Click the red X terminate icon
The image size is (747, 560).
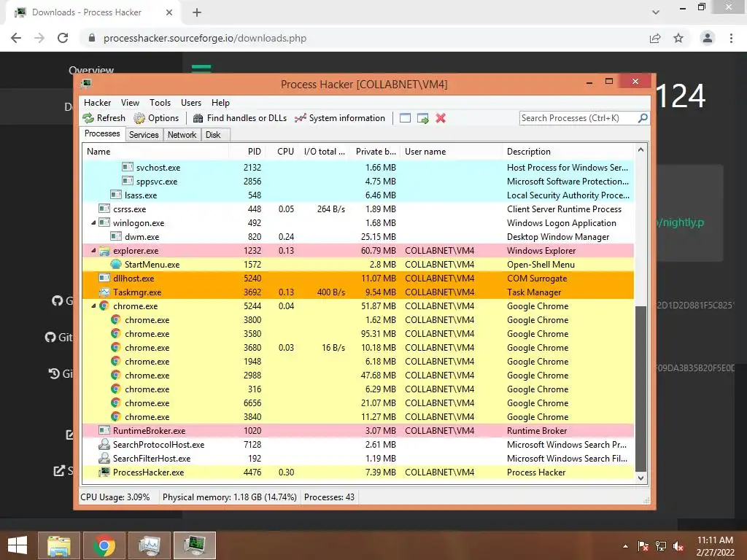441,118
